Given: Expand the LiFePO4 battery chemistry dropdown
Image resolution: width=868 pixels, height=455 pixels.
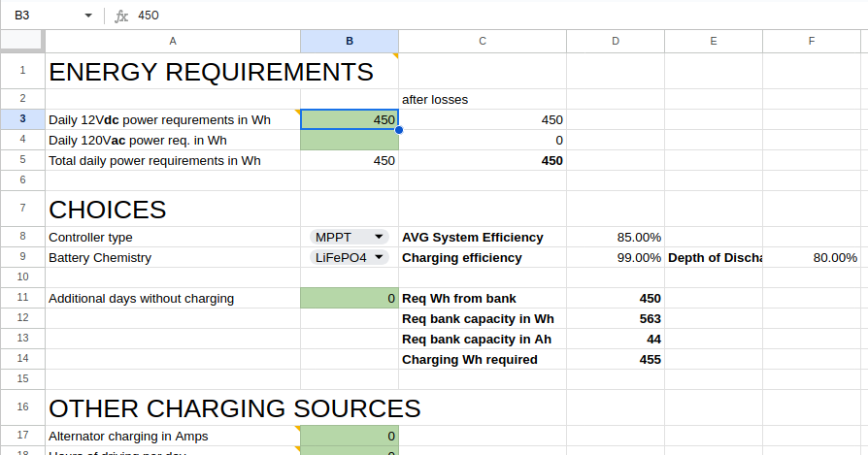Looking at the screenshot, I should coord(350,258).
